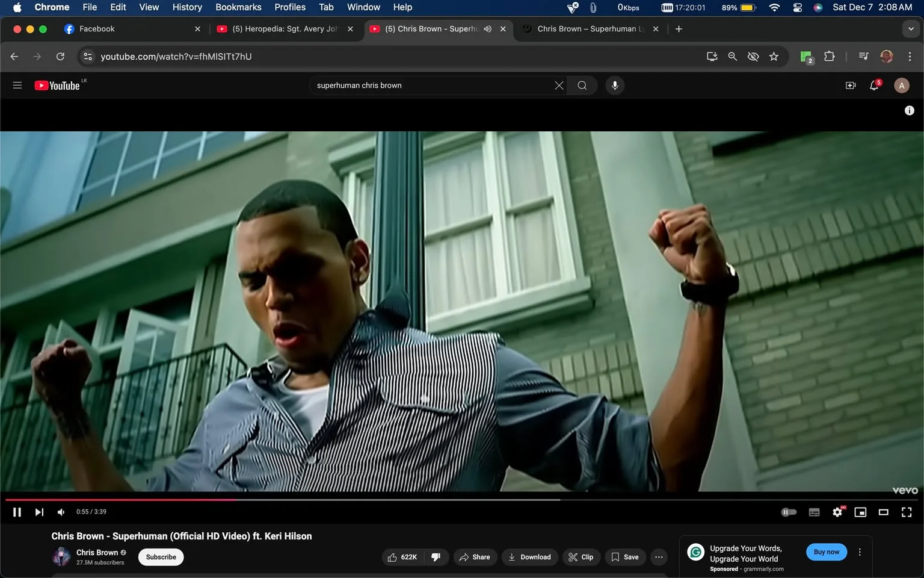This screenshot has width=924, height=578.
Task: Toggle the tracking protection eye icon
Action: (x=753, y=57)
